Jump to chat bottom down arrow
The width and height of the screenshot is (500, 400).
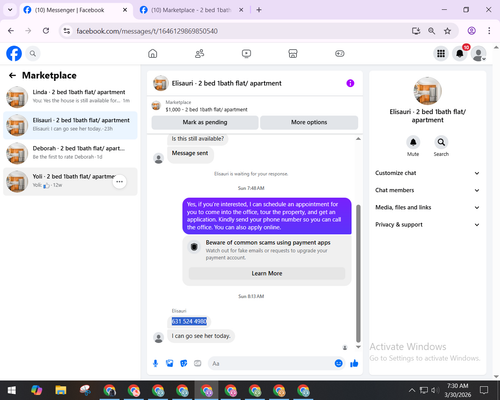[x=358, y=347]
